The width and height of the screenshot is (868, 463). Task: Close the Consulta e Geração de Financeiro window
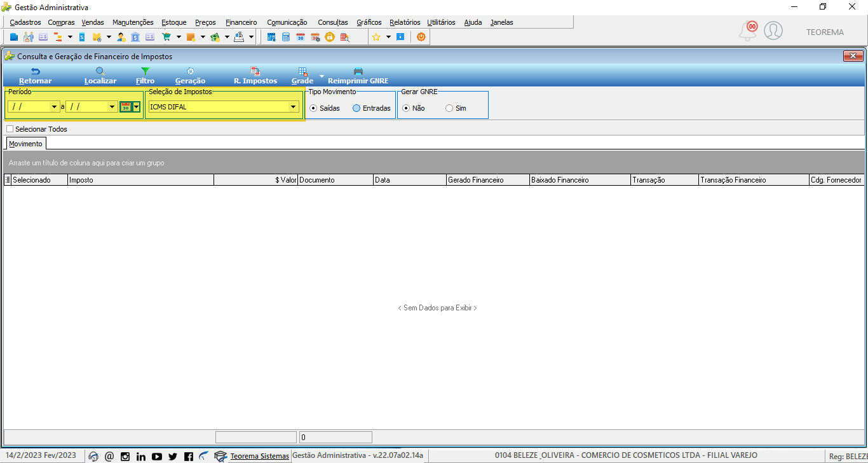[x=853, y=56]
